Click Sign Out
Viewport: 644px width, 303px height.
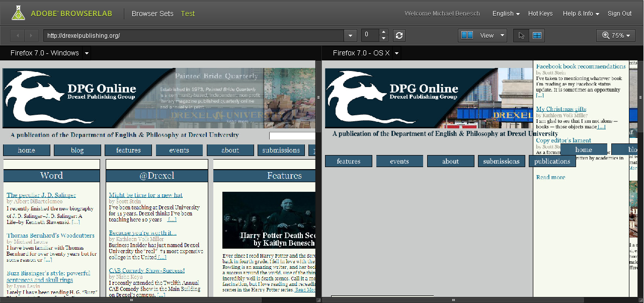(x=619, y=14)
